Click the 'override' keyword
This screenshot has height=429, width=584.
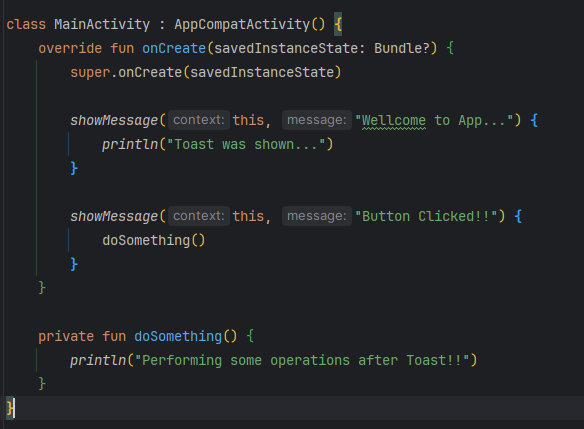pos(70,48)
